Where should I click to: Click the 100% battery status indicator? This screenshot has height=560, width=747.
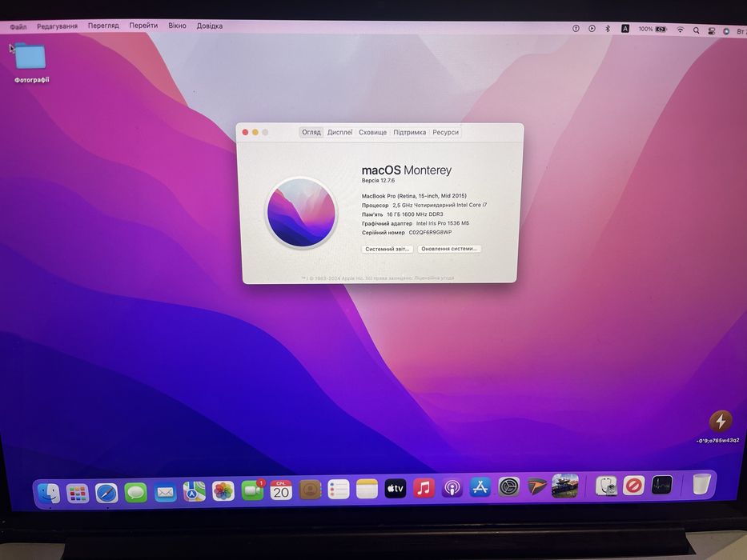click(x=653, y=29)
